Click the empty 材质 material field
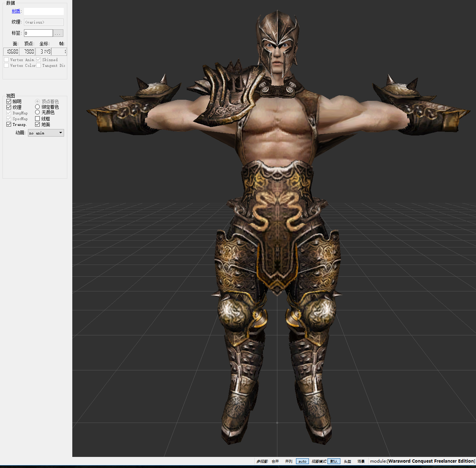 tap(44, 11)
